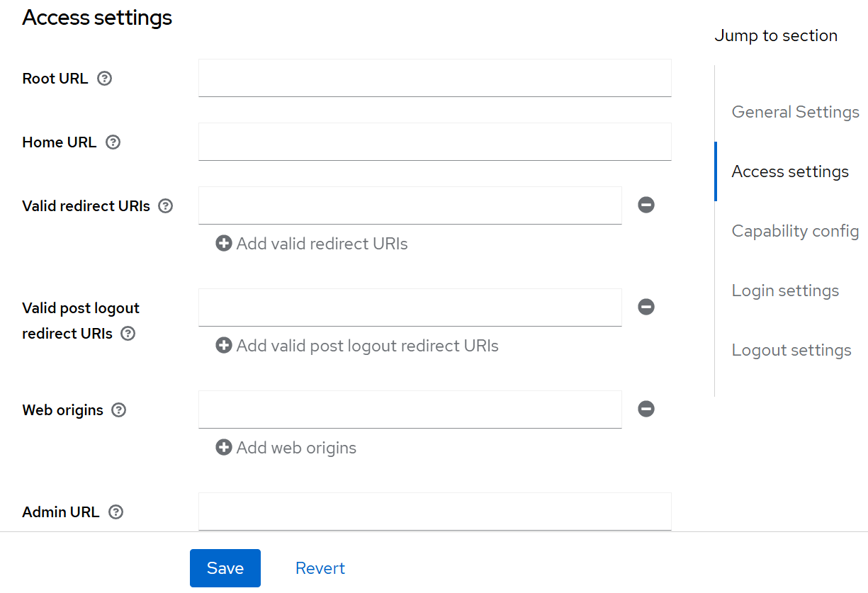Image resolution: width=868 pixels, height=593 pixels.
Task: Remove the first valid redirect URI entry
Action: pyautogui.click(x=646, y=205)
